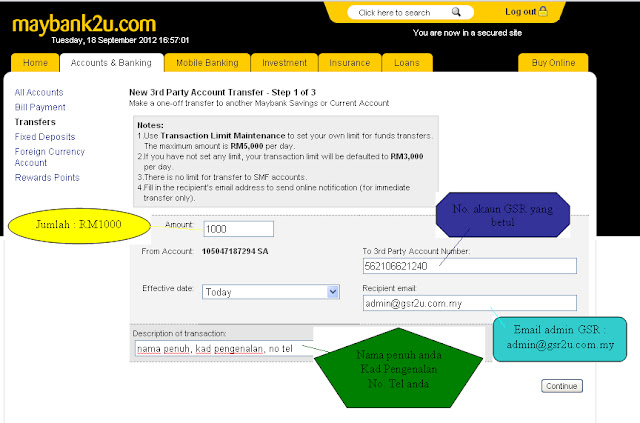Screen dimensions: 640x423
Task: Click the From Account number 105047187294 SA
Action: [235, 251]
